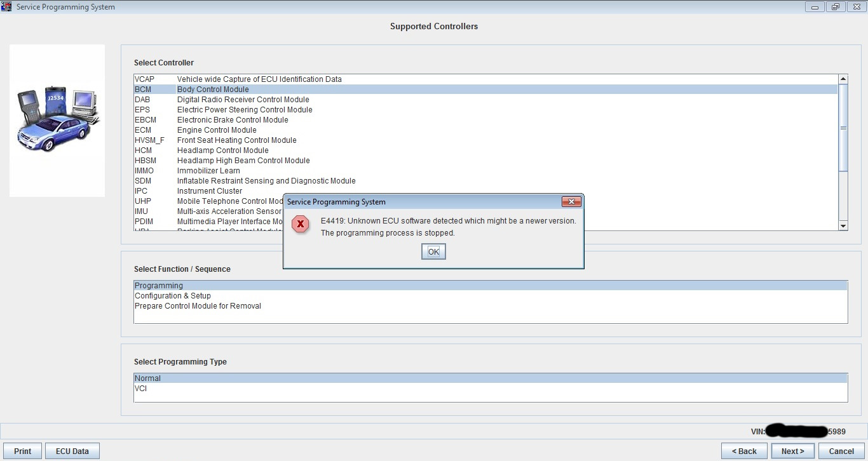Select VCI programming type
Screen dimensions: 868x461
[x=491, y=389]
